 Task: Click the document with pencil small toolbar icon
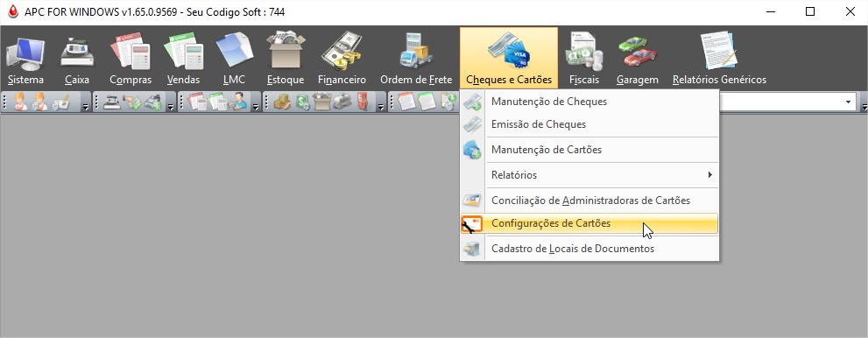(60, 102)
